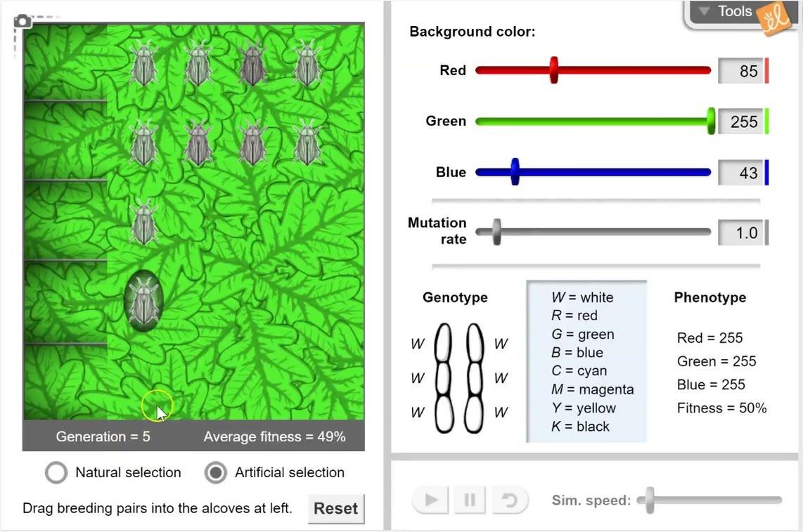Viewport: 803px width, 532px height.
Task: Click the Sim. speed slider handle
Action: (650, 500)
